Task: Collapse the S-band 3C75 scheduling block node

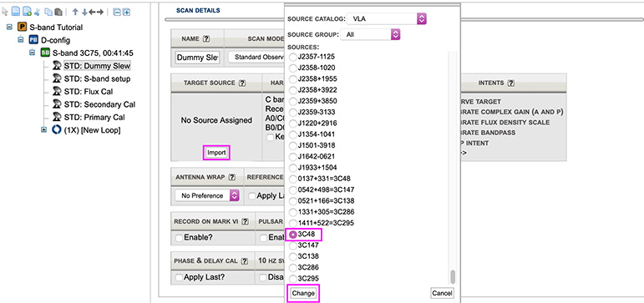Action: [33, 53]
